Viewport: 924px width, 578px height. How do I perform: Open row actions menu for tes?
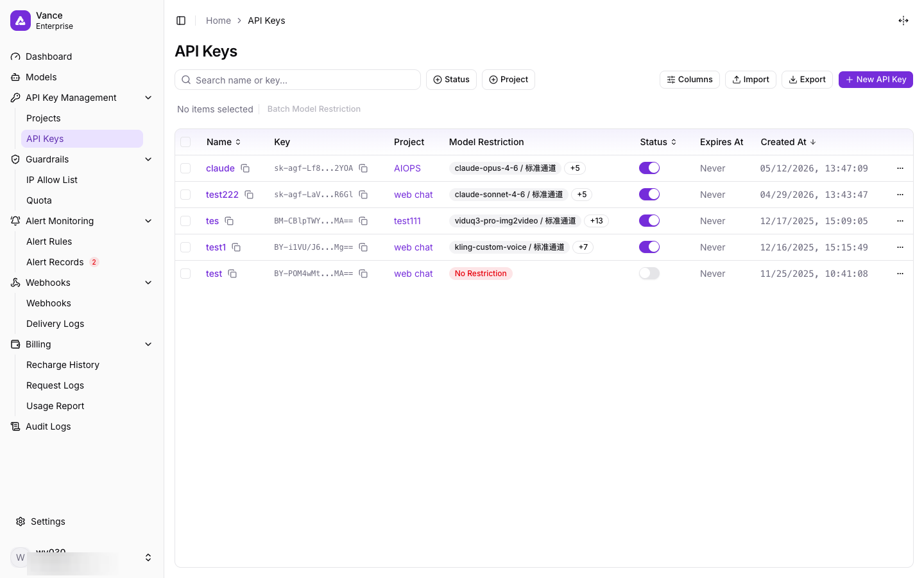pyautogui.click(x=900, y=221)
